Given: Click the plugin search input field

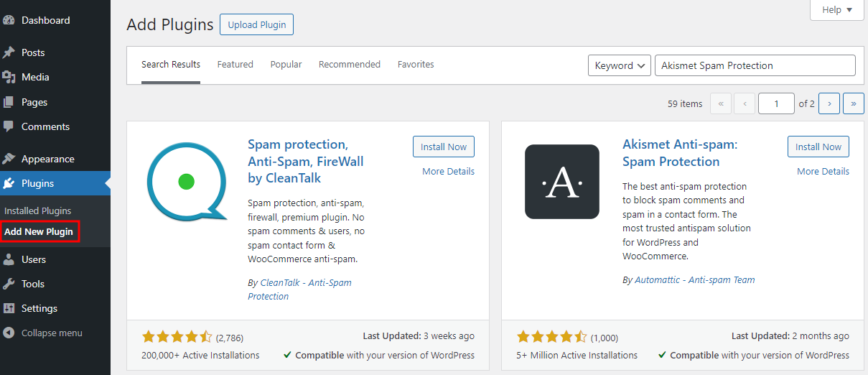Looking at the screenshot, I should 755,65.
